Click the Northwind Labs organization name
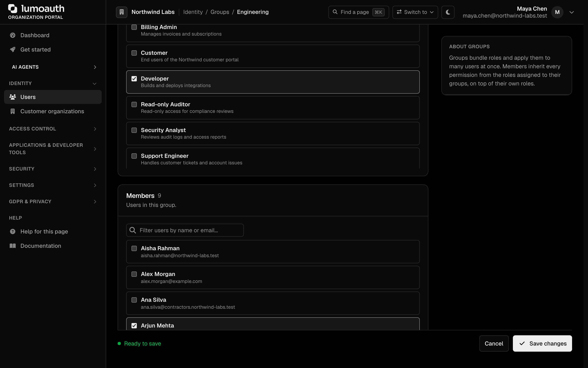Screen dimensions: 588x368 click(153, 12)
